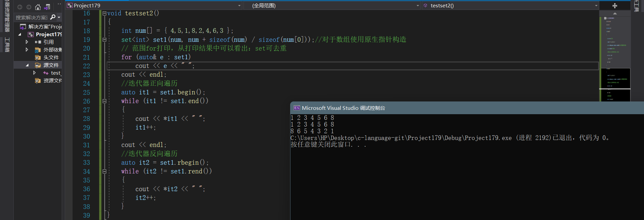Open the vertical side tab on the right edge

point(636,6)
